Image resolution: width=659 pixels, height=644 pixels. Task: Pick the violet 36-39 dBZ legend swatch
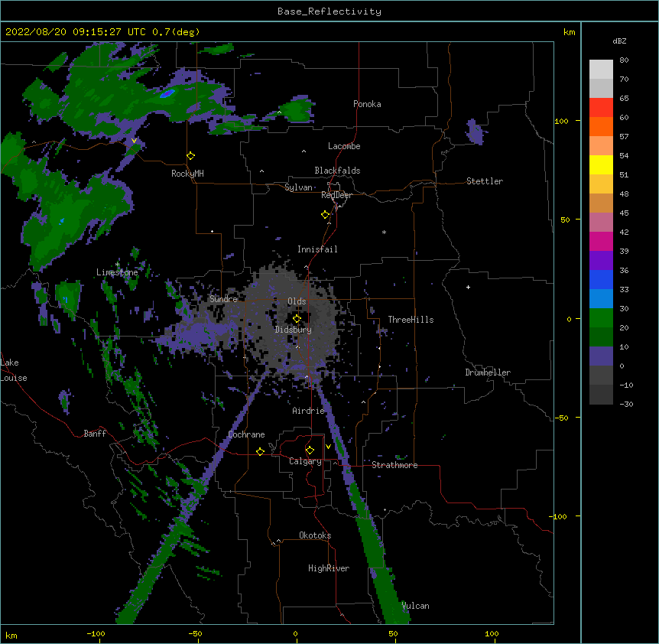point(601,261)
